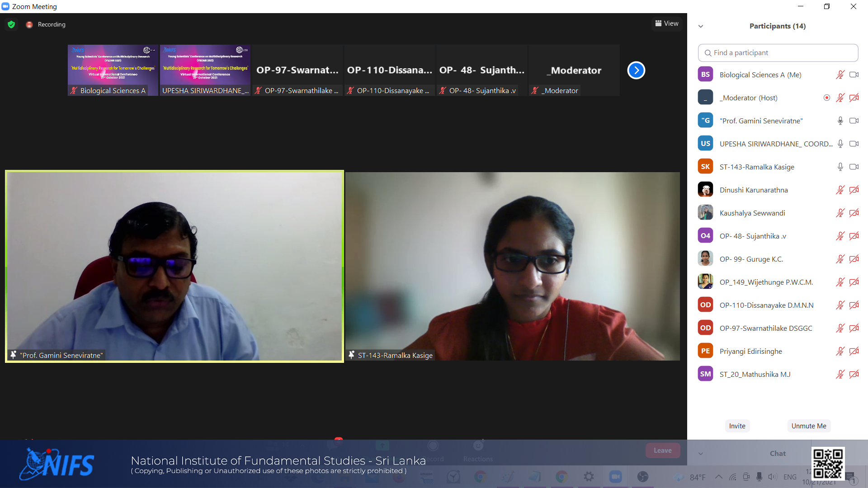
Task: Click the Find a participant search box
Action: [x=778, y=53]
